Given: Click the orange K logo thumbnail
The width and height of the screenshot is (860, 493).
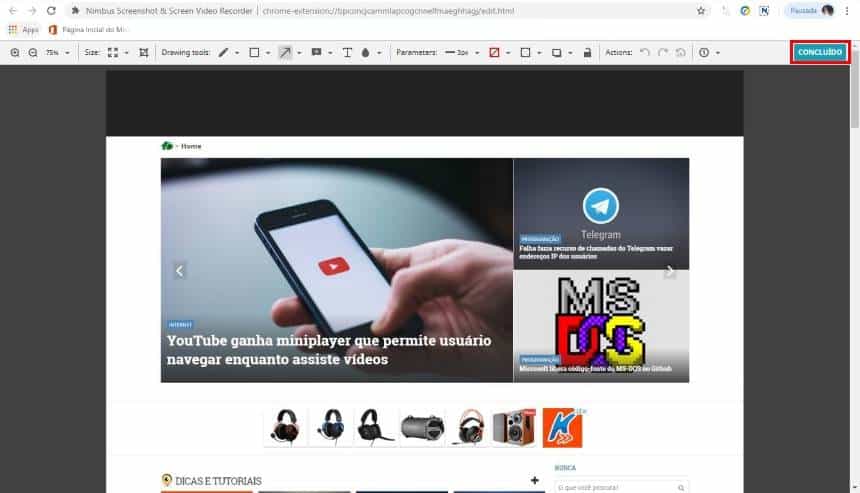Looking at the screenshot, I should 563,428.
